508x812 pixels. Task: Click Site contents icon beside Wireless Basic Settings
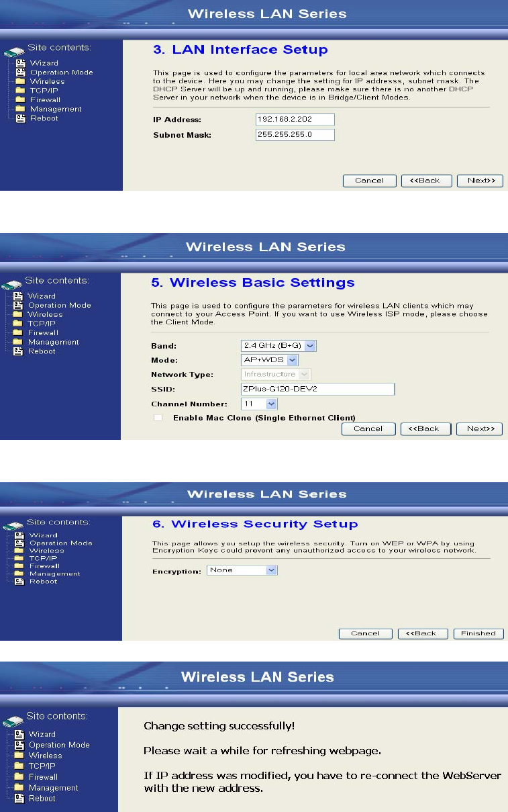(x=12, y=284)
